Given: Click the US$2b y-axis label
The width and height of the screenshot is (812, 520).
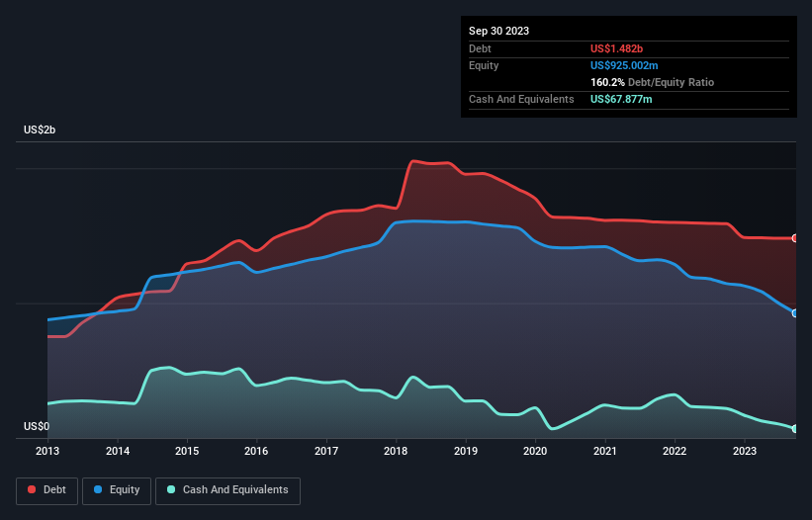Looking at the screenshot, I should (x=41, y=130).
